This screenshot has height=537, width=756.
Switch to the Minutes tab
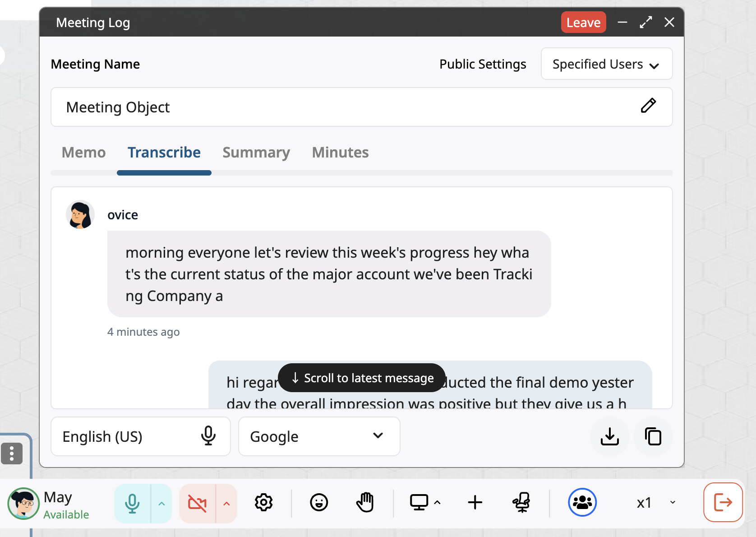point(340,153)
